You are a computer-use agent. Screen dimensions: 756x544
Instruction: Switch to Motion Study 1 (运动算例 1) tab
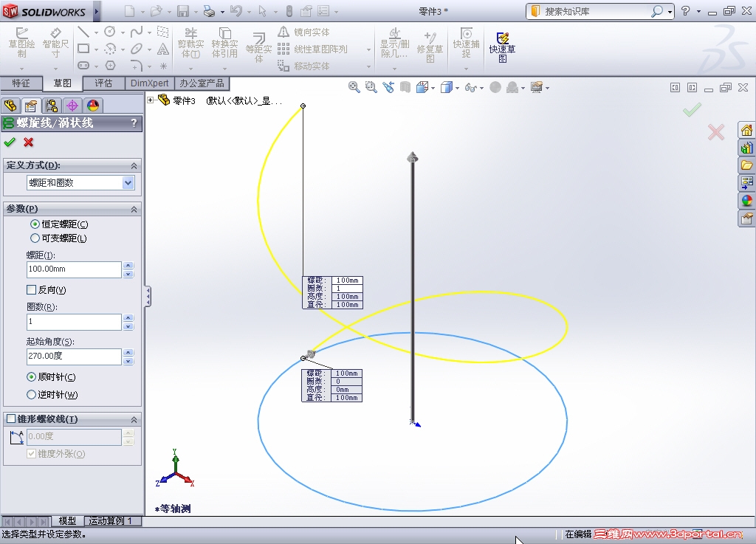click(x=113, y=521)
